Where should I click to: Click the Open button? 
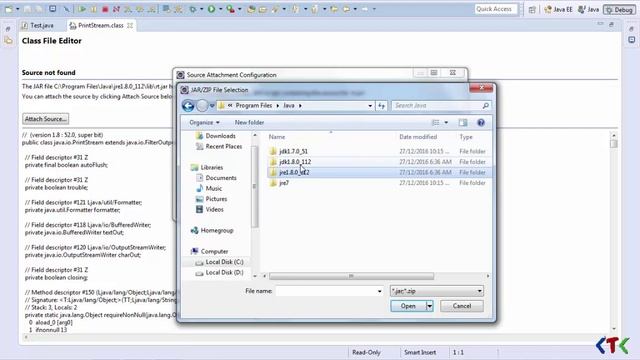tap(408, 306)
